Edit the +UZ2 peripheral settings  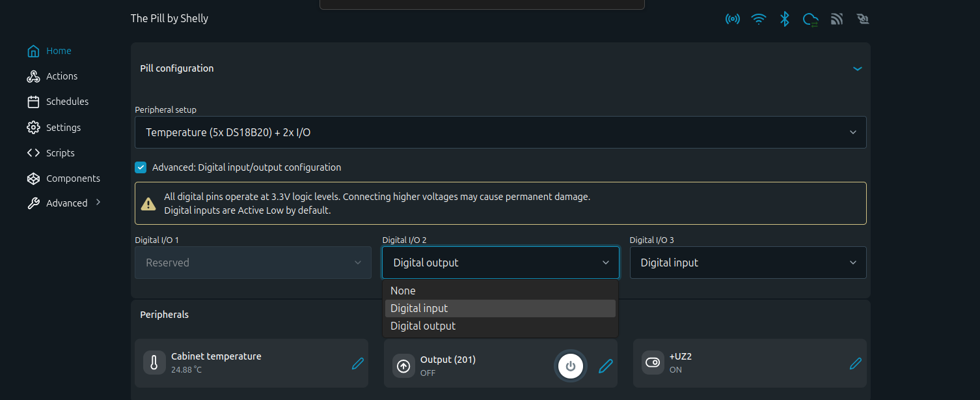tap(856, 364)
